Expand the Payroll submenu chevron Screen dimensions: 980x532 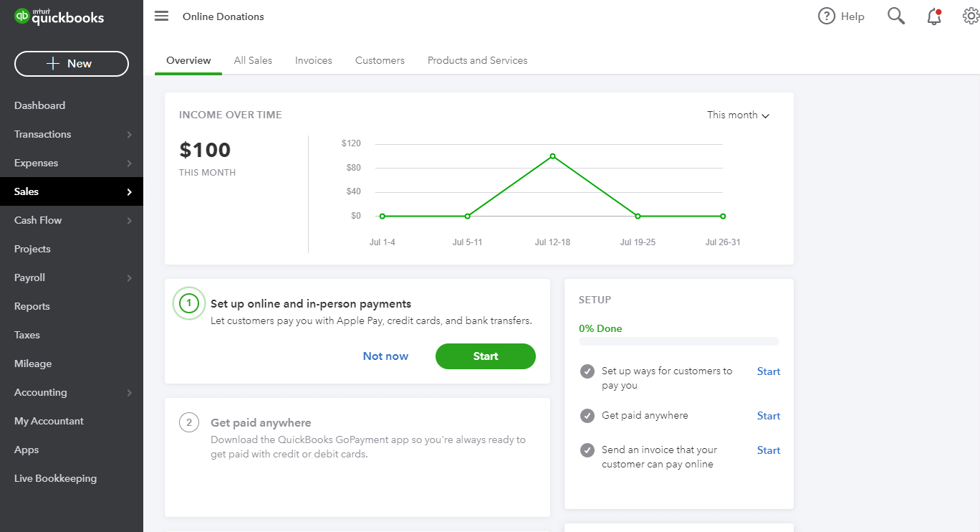tap(129, 278)
